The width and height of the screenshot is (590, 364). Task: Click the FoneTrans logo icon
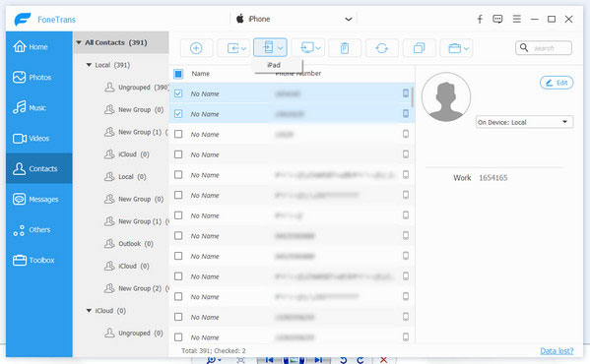[x=23, y=19]
